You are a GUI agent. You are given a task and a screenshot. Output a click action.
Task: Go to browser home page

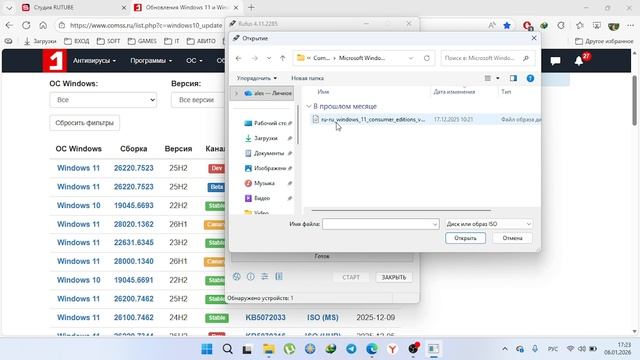tap(43, 25)
